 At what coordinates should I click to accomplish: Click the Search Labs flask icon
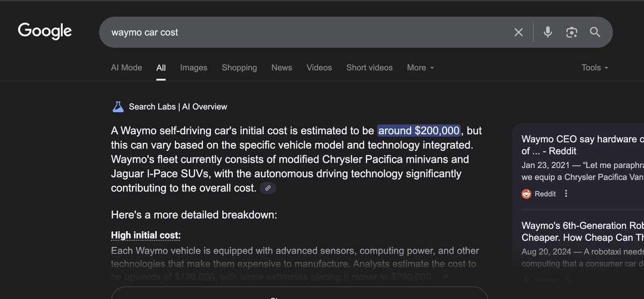tap(118, 106)
